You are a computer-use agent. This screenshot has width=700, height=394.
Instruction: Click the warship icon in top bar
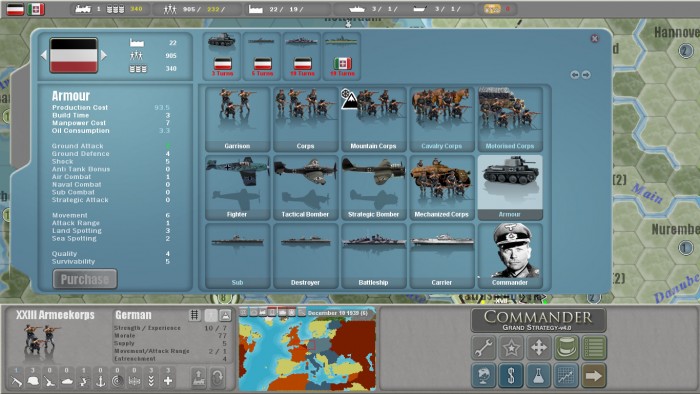click(x=357, y=9)
